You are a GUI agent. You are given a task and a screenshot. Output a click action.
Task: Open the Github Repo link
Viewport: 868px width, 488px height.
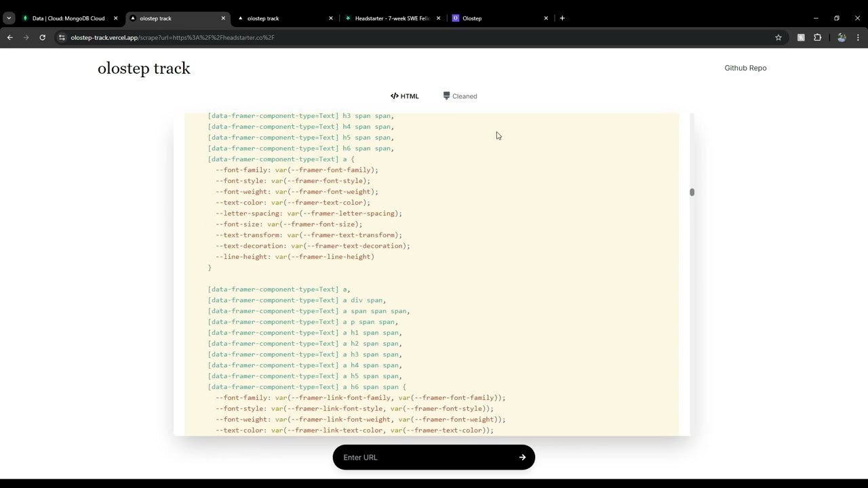(x=745, y=68)
